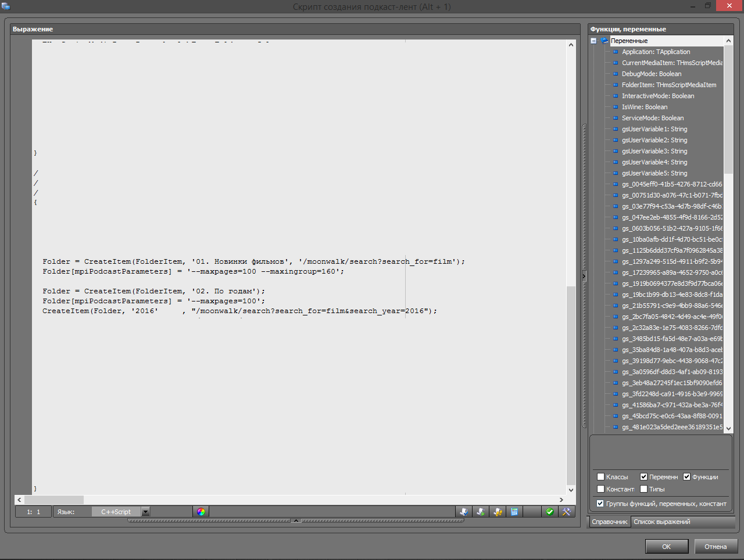Select DebugMode: Boolean in the variables list
The image size is (744, 560).
(651, 74)
